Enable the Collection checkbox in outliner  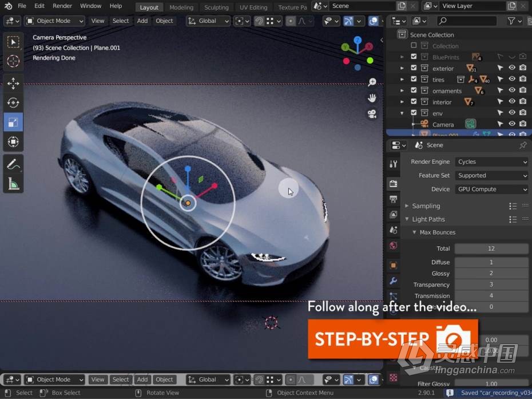click(414, 45)
